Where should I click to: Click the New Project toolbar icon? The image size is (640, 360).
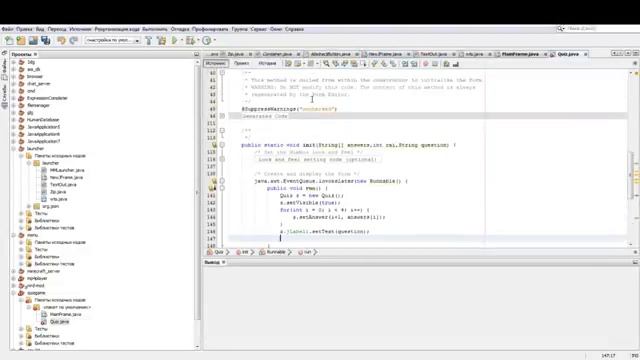[x=21, y=40]
